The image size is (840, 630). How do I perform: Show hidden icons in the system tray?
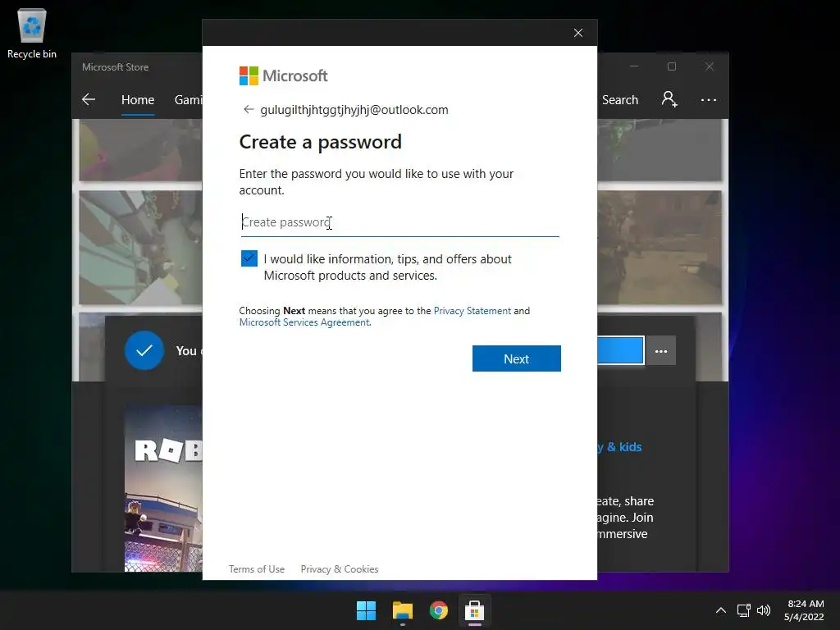[720, 610]
